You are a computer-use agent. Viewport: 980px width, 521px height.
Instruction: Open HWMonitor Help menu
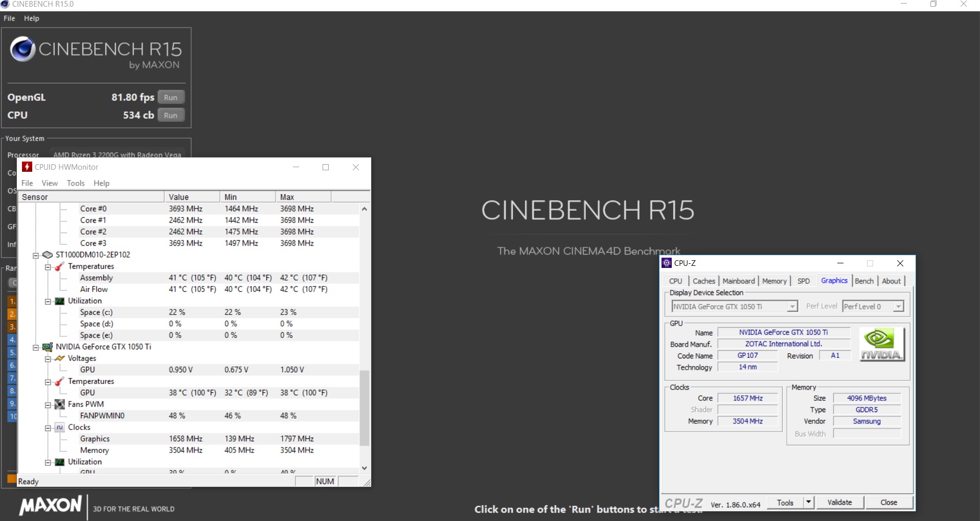tap(101, 183)
